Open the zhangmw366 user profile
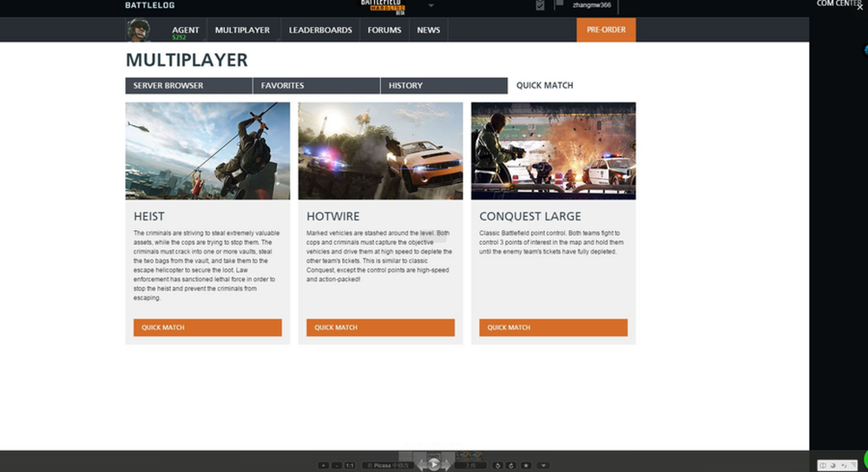 coord(592,5)
